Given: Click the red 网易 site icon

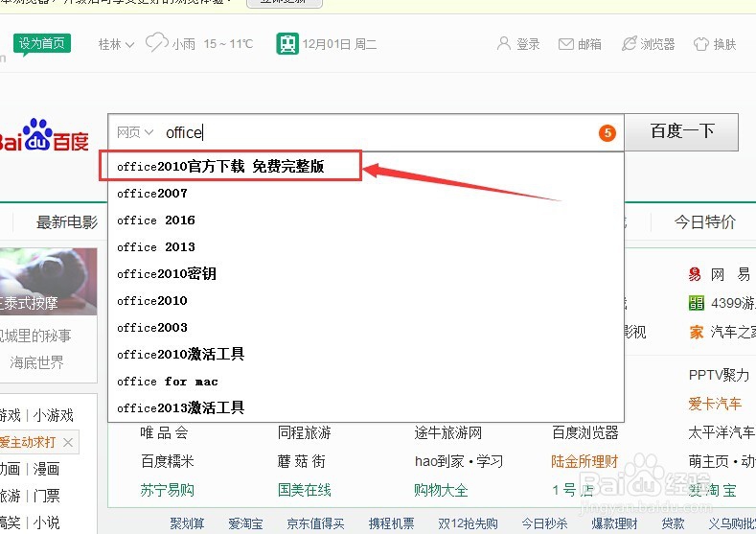Looking at the screenshot, I should click(x=695, y=274).
